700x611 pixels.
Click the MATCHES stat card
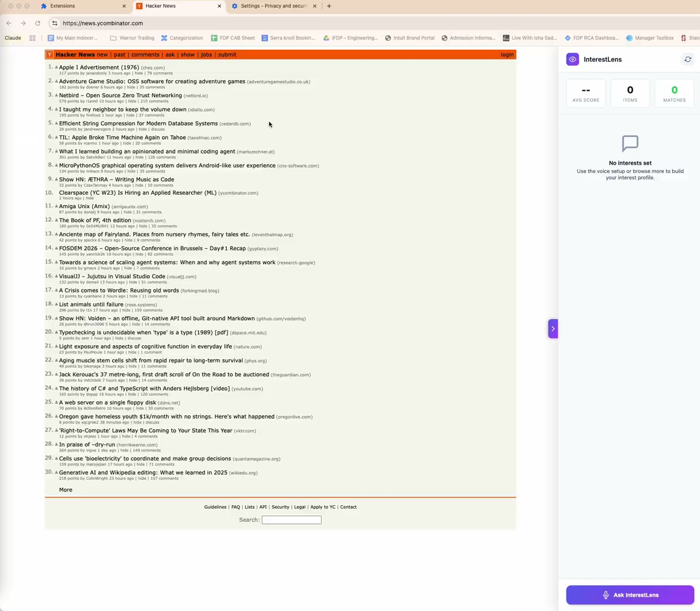(x=674, y=93)
